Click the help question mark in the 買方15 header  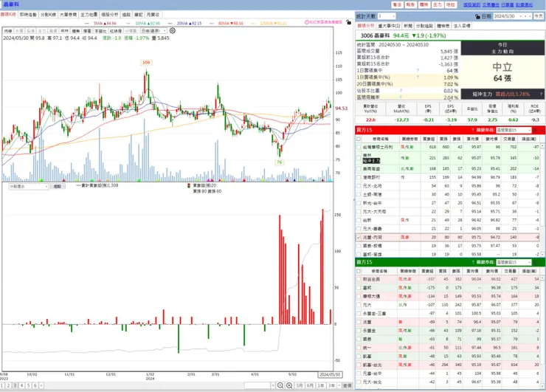click(472, 130)
